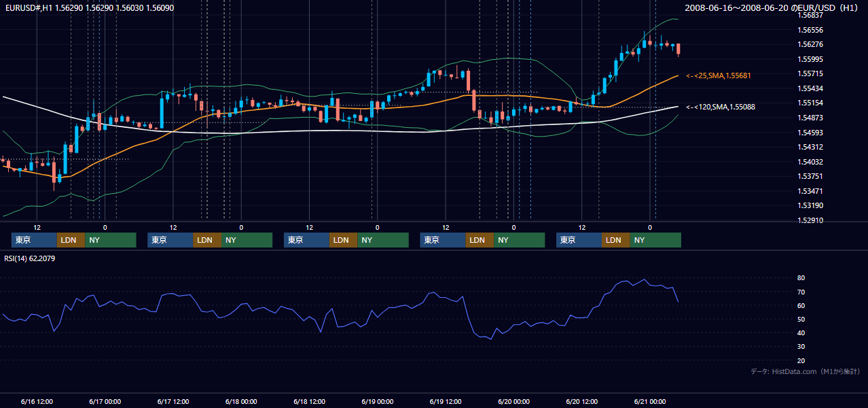Select the 2008-06-16〜2008-06-20 EUR/USD (H1) chart heading
The height and width of the screenshot is (408, 868).
(772, 7)
